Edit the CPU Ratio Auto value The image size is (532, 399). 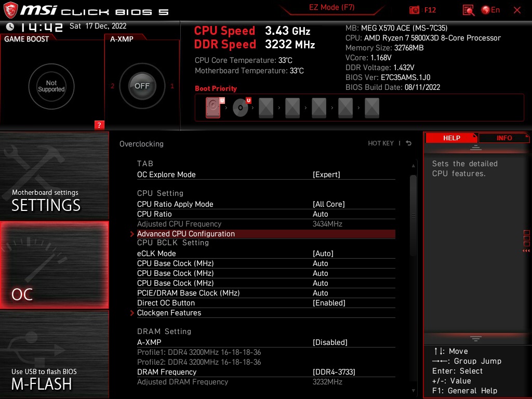click(x=320, y=214)
